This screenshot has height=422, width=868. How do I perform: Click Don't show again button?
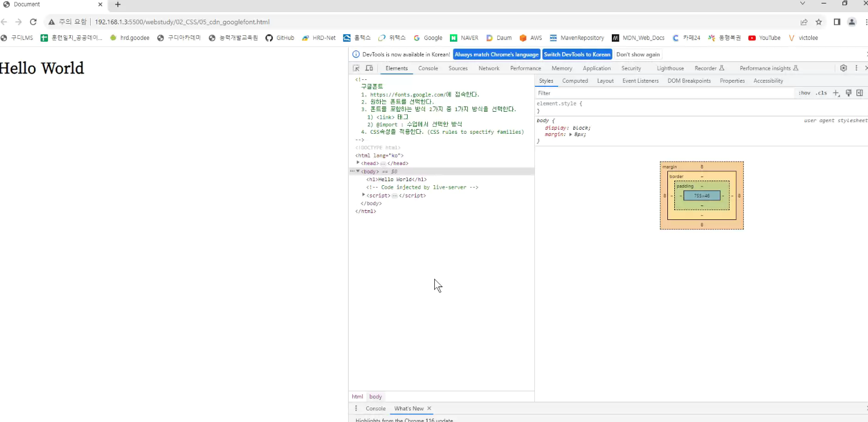[x=638, y=54]
